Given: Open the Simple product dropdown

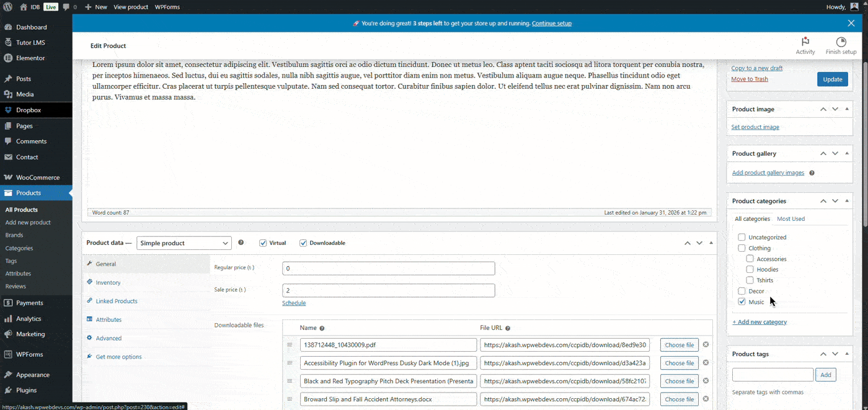Looking at the screenshot, I should [x=184, y=243].
